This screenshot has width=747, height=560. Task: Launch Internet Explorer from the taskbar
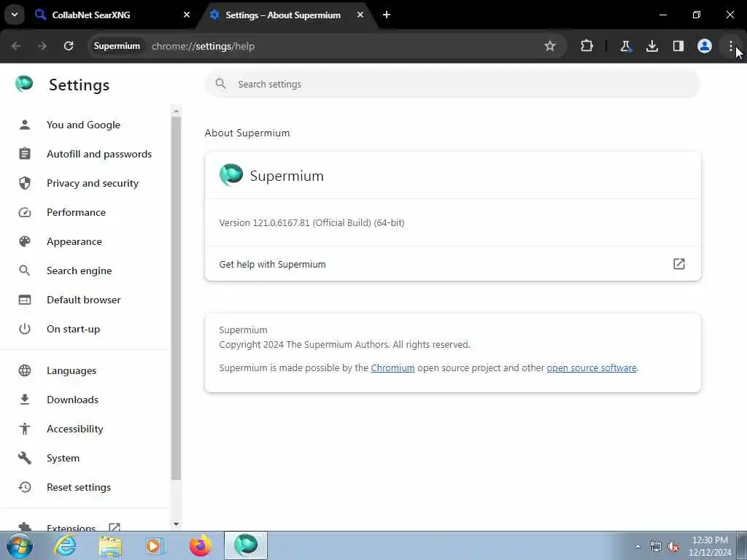click(65, 545)
